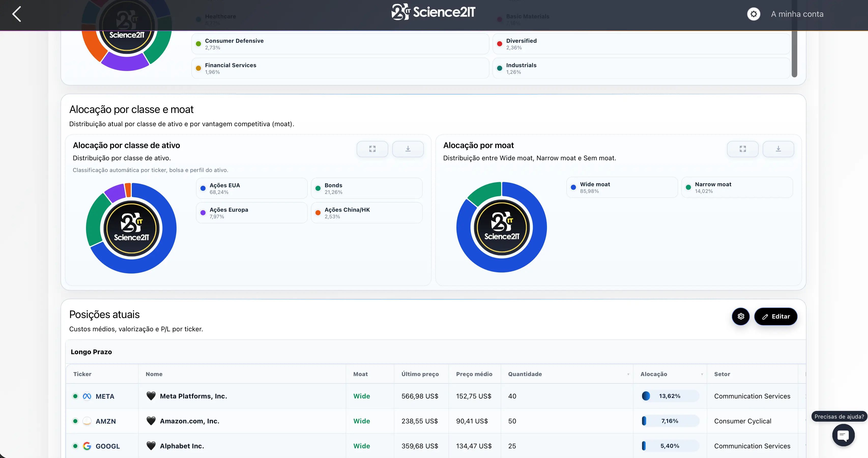
Task: Click the 90,41 US$ average price
Action: (x=472, y=421)
